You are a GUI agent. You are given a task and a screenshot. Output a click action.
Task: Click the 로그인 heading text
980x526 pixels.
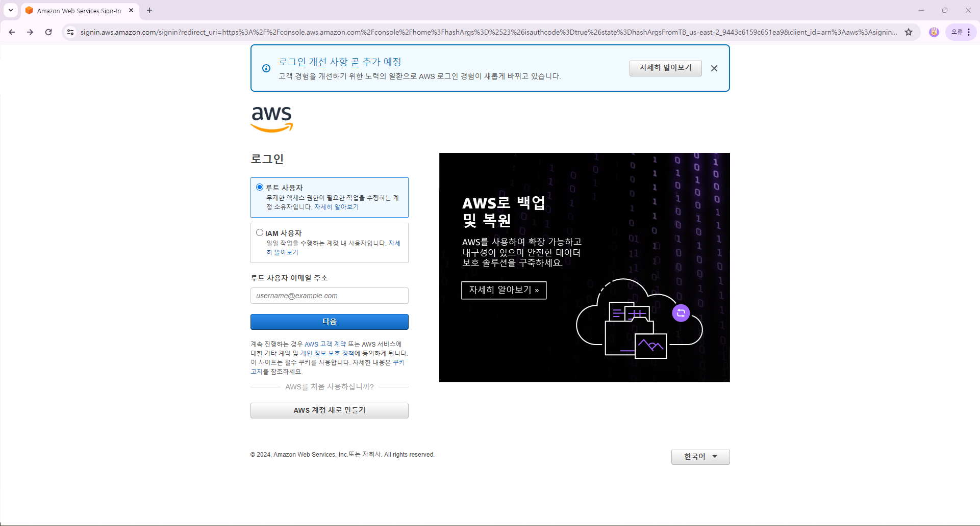coord(267,159)
